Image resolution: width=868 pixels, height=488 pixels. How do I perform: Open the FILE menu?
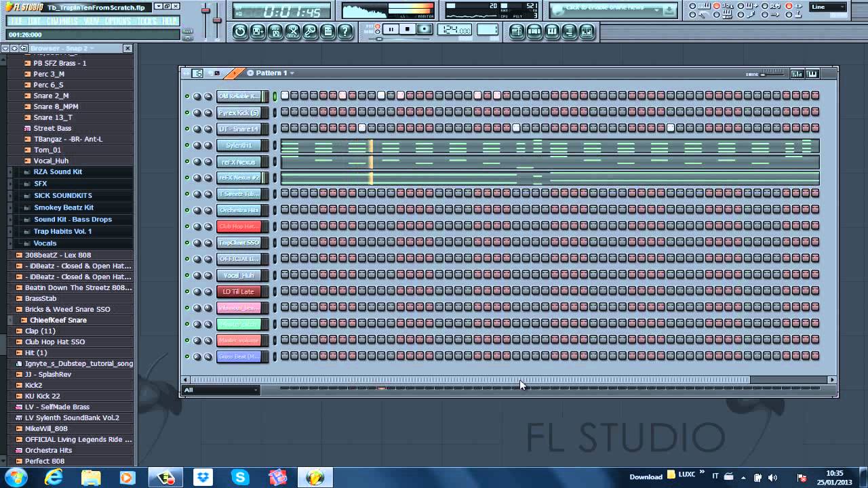click(x=16, y=21)
